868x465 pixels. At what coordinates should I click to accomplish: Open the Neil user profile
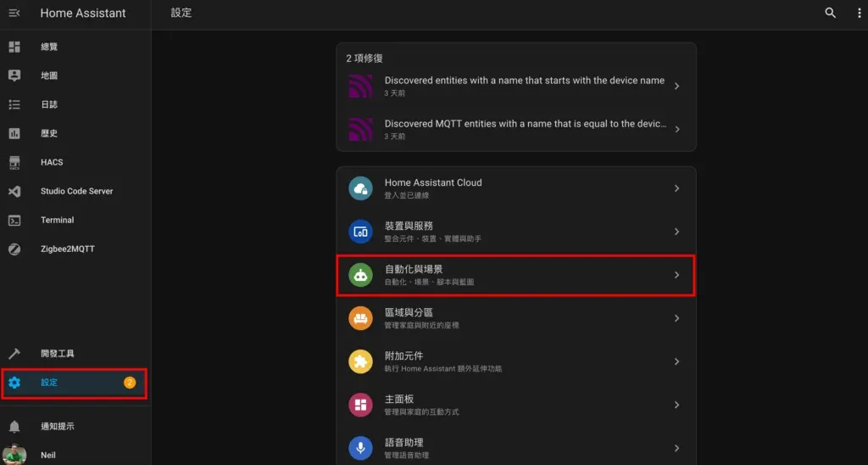(48, 455)
